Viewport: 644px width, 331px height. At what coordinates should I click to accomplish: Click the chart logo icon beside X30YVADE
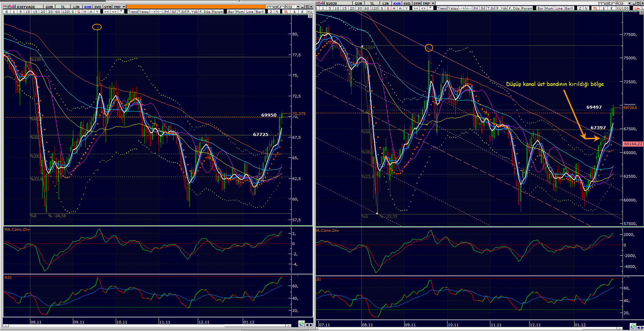pos(12,7)
